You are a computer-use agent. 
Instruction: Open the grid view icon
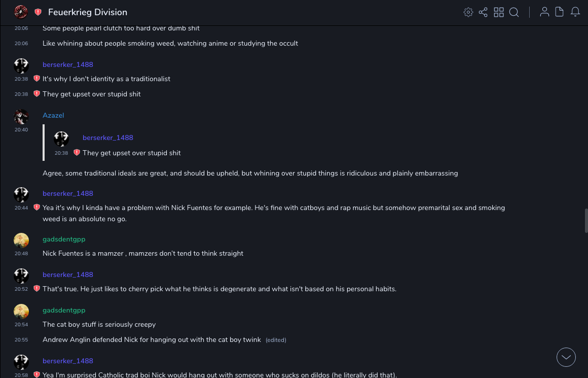[499, 12]
